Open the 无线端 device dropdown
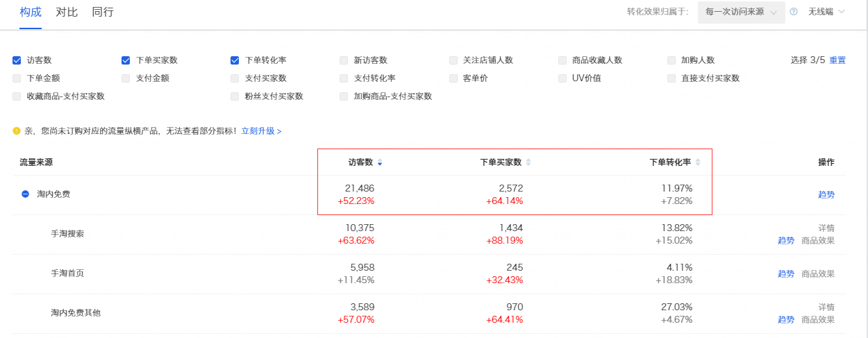This screenshot has height=338, width=868. point(826,12)
